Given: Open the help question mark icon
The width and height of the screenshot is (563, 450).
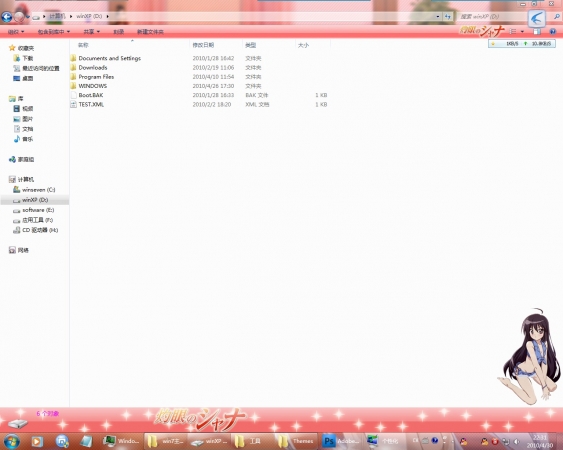Looking at the screenshot, I should point(553,32).
